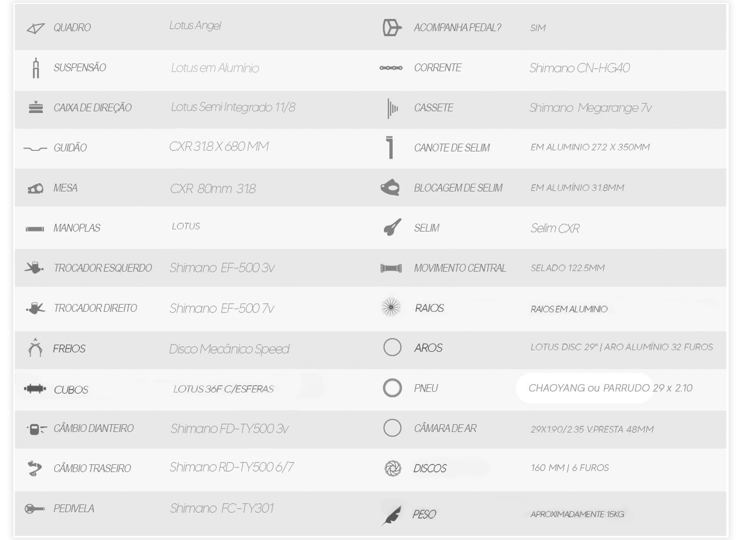The image size is (756, 540).
Task: Select the cassette icon beside CASSETE
Action: point(392,109)
